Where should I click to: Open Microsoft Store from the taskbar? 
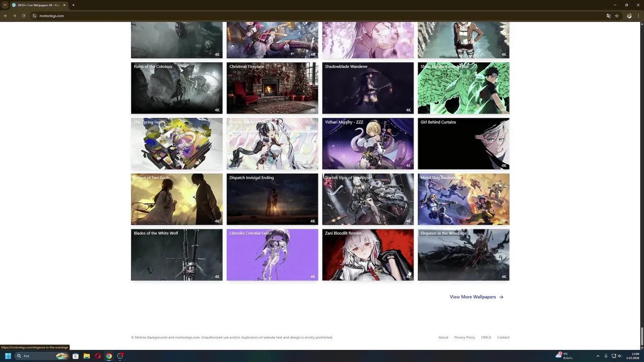(75, 356)
